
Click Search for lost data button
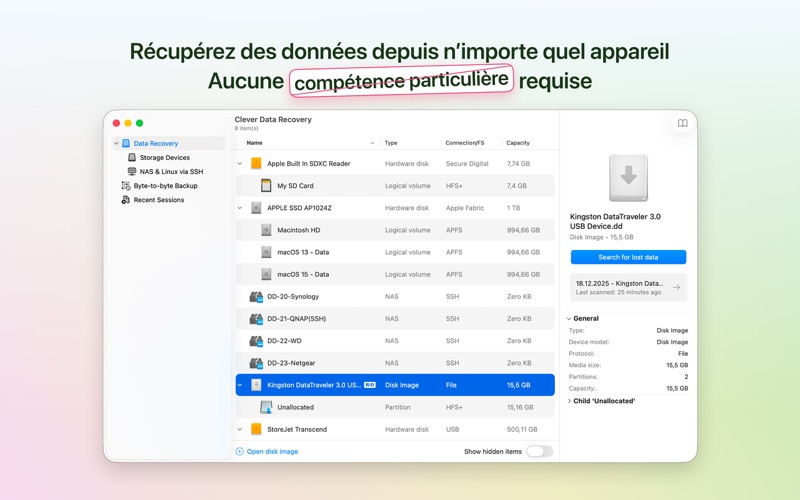tap(628, 257)
